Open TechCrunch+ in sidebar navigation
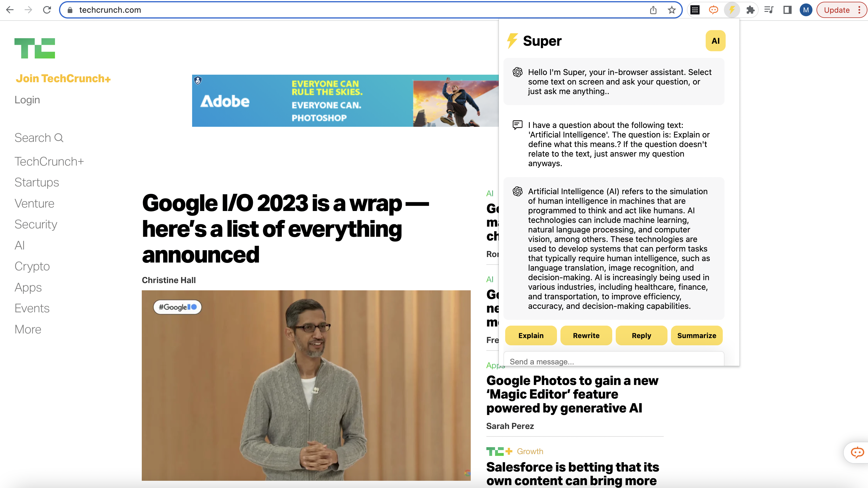Screen dimensions: 868x488 (x=49, y=162)
